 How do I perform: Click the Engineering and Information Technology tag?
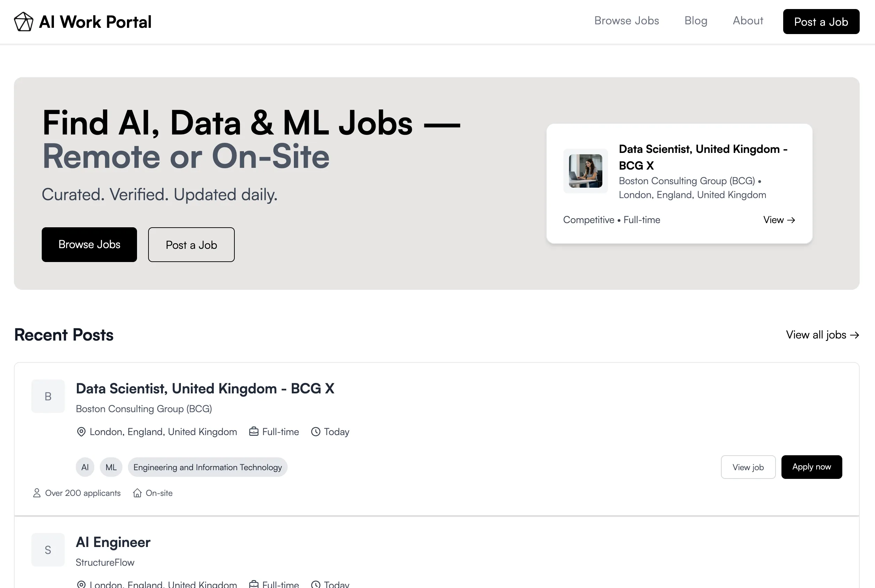coord(207,467)
